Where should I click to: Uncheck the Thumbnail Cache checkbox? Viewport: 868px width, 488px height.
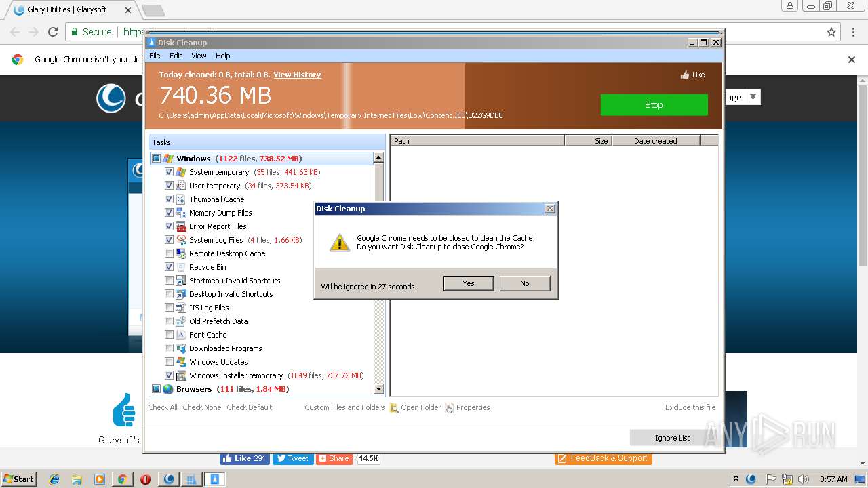pos(170,199)
